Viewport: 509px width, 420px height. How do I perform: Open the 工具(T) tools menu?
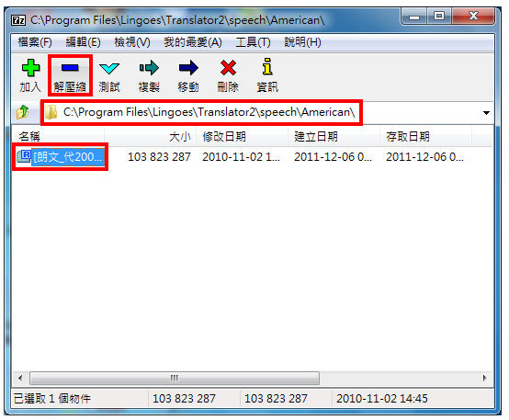tap(254, 42)
